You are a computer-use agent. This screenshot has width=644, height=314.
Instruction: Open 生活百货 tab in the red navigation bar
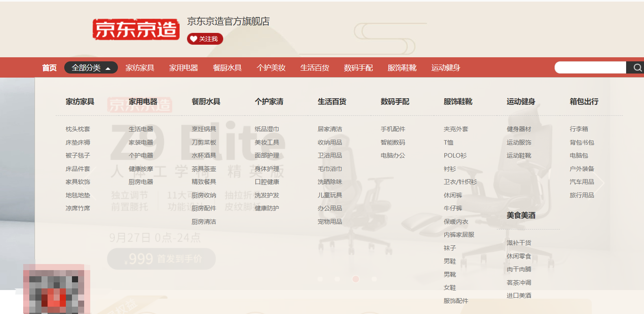315,67
